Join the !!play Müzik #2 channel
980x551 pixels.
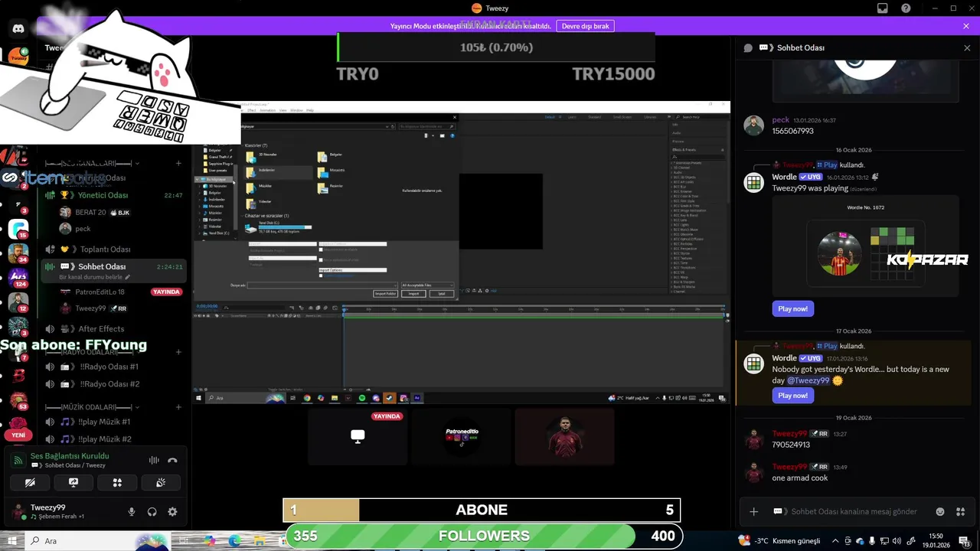tap(113, 439)
